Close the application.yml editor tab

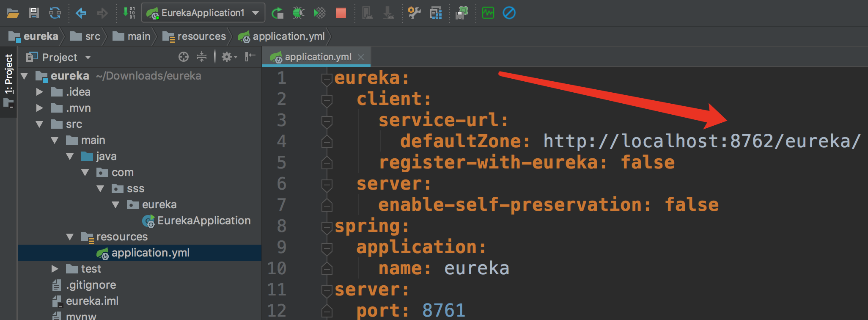[x=361, y=57]
